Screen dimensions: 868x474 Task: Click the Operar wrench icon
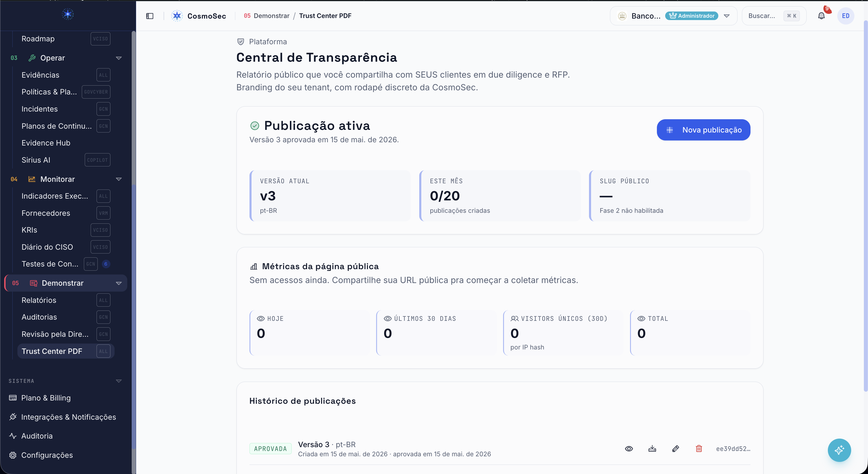(x=32, y=58)
